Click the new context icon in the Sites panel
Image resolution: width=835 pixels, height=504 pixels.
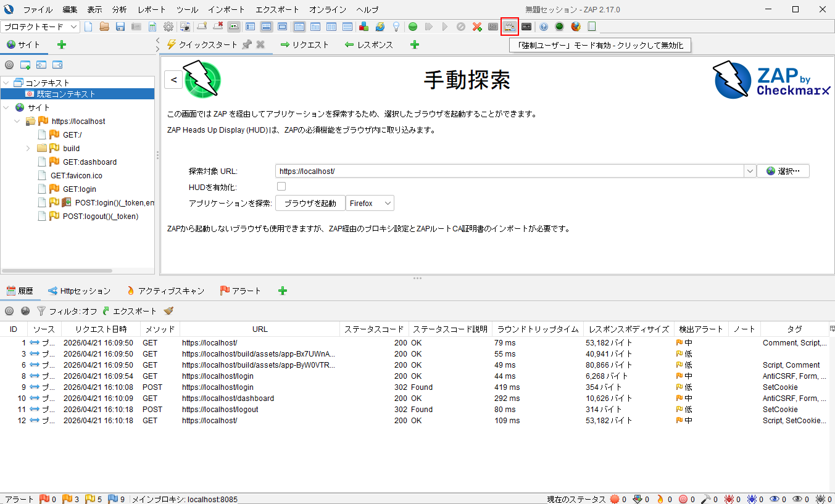[25, 65]
